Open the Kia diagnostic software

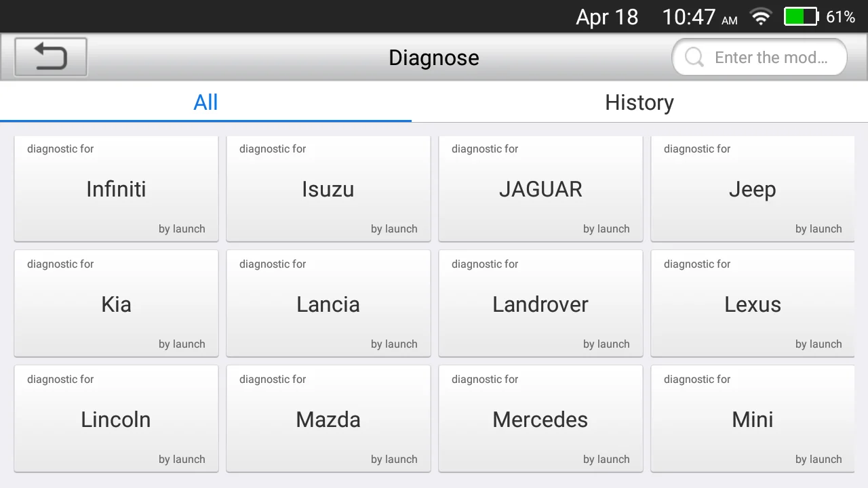pos(116,304)
